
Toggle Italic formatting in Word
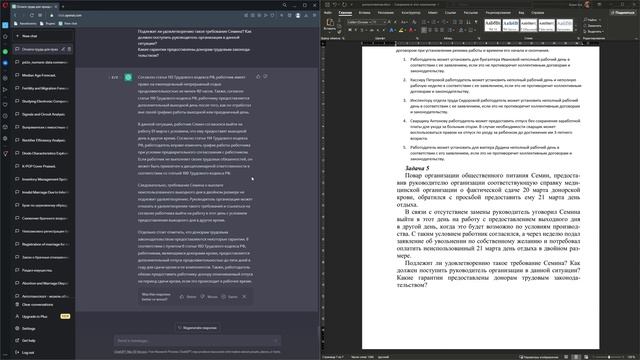coord(356,30)
